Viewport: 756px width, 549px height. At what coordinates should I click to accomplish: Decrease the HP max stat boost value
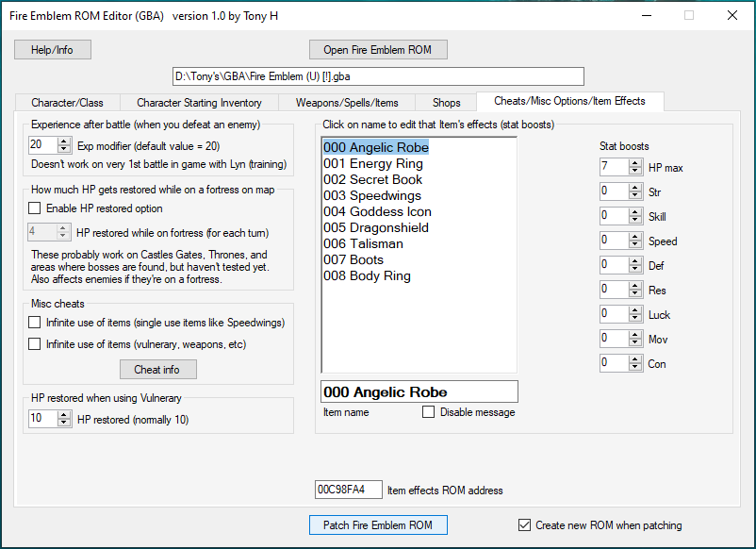tap(635, 172)
